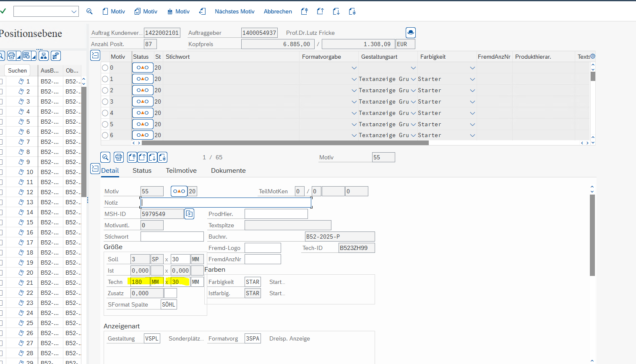Select the radio button for Motiv row 1

coord(105,79)
